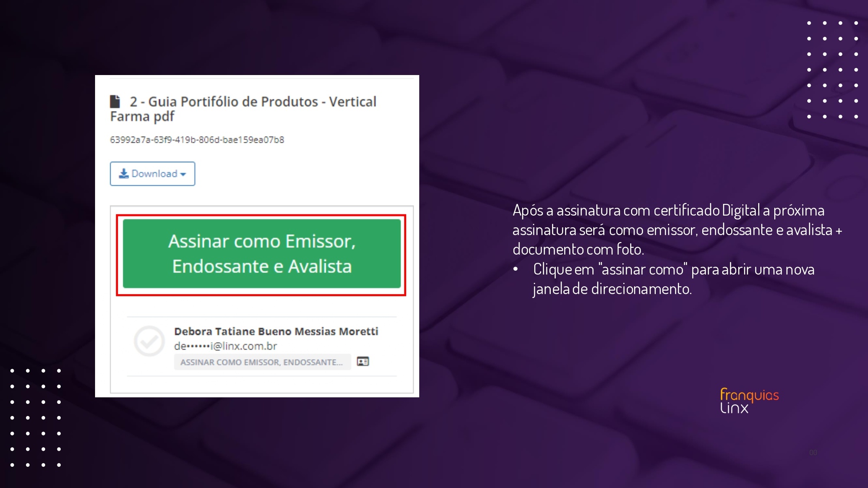The width and height of the screenshot is (868, 488).
Task: Click the document file icon beside title
Action: pos(115,102)
